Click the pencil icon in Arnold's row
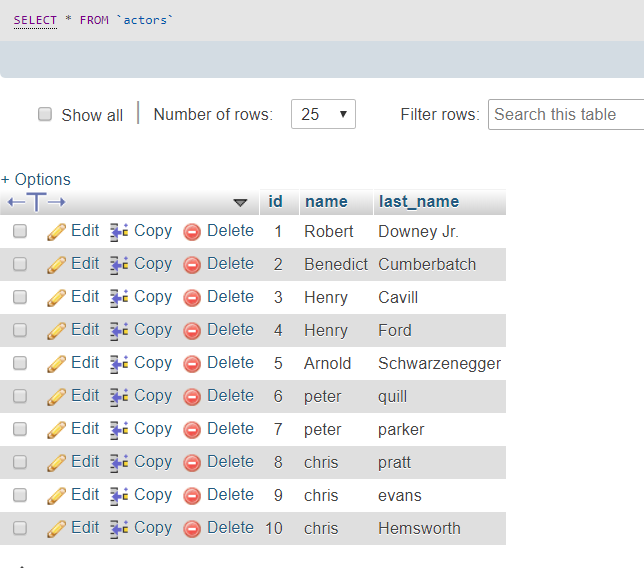Viewport: 644px width, 568px height. (x=56, y=364)
